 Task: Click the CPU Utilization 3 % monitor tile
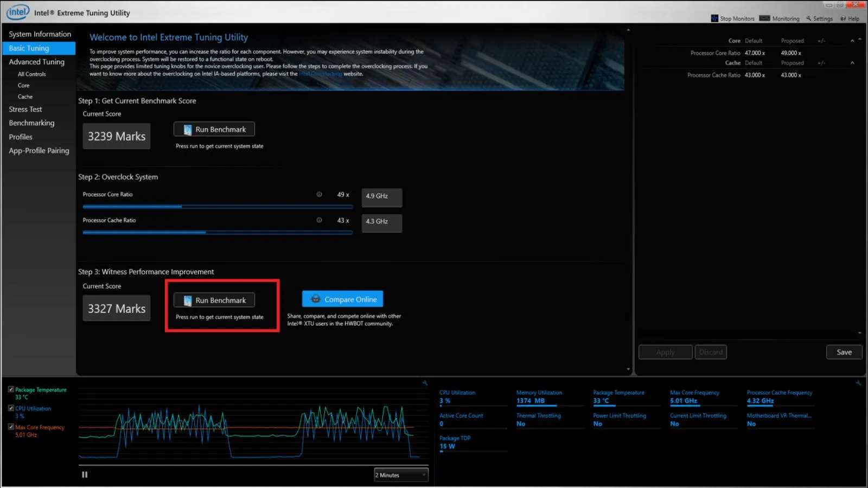click(473, 397)
